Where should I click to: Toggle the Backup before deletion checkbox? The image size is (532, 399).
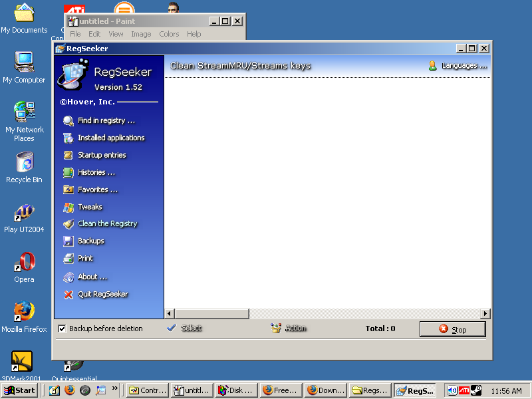pyautogui.click(x=63, y=329)
